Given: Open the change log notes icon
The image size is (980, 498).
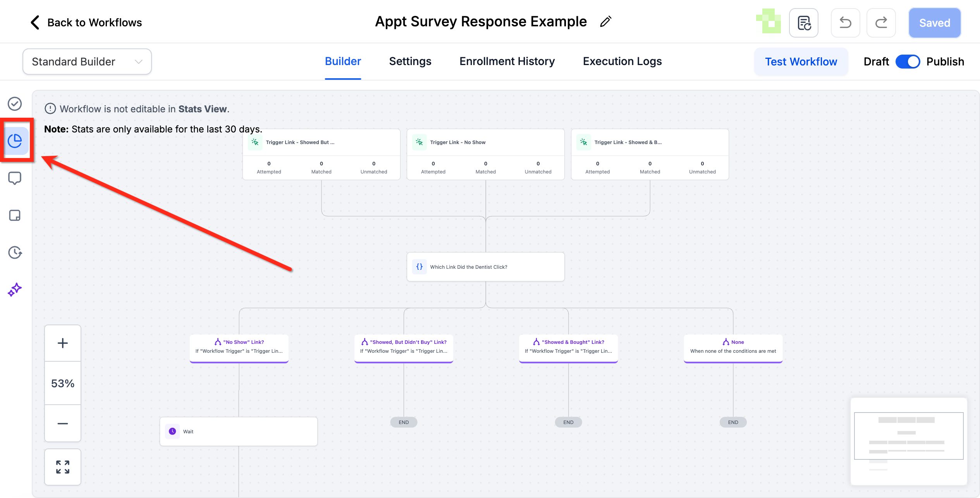Looking at the screenshot, I should point(804,23).
